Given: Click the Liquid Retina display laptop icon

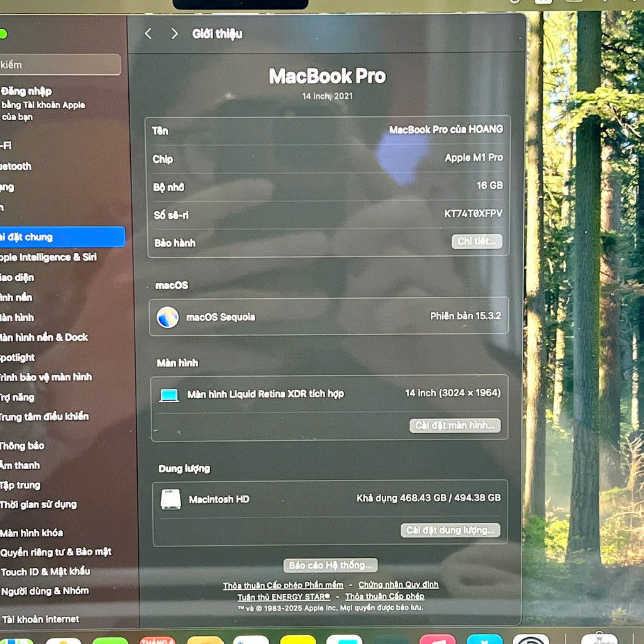Looking at the screenshot, I should click(x=169, y=395).
